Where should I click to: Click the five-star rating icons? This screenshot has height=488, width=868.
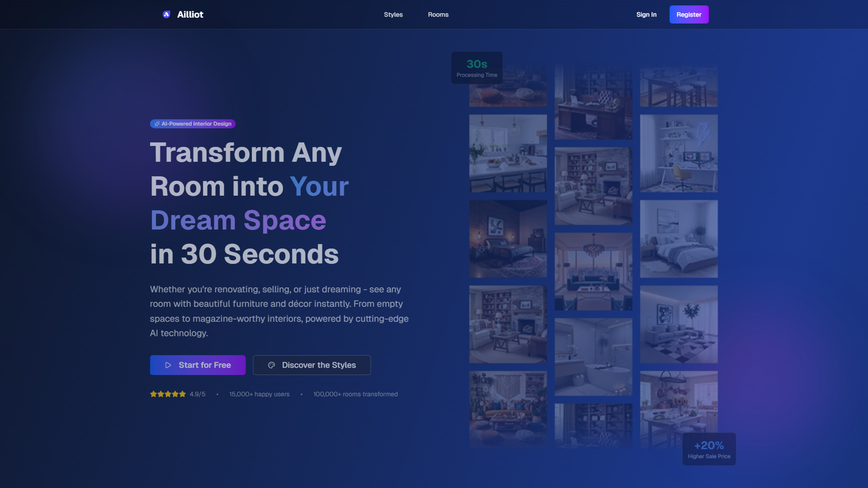168,394
